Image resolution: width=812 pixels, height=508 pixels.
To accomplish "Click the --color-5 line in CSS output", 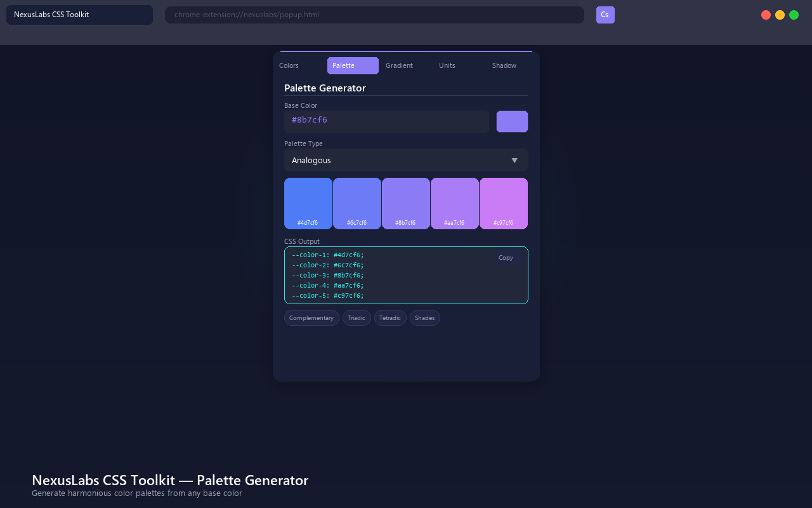I will tap(328, 296).
